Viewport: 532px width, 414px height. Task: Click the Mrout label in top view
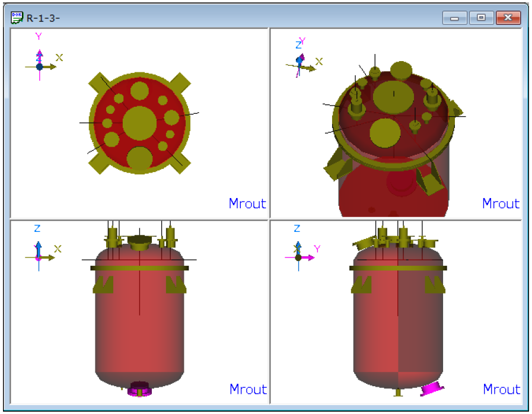pyautogui.click(x=247, y=203)
